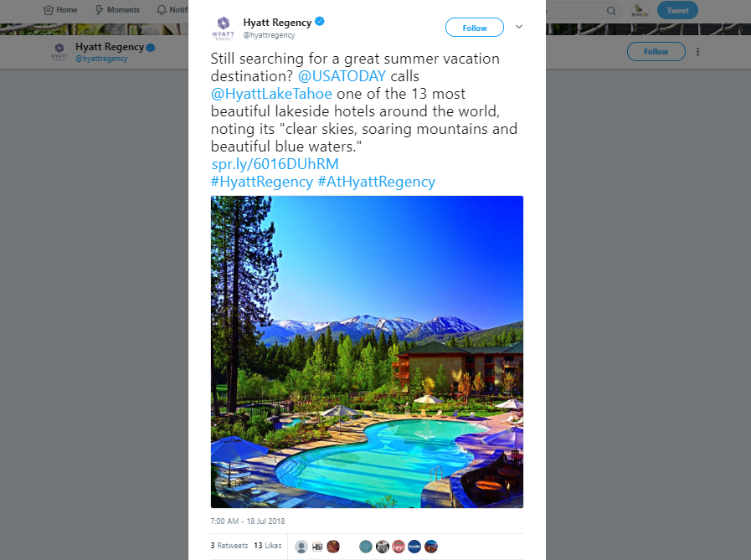Expand the tweet options chevron

tap(519, 27)
